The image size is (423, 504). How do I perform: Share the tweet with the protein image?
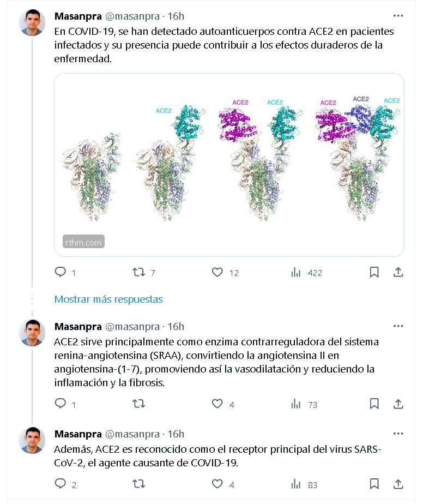pos(398,272)
